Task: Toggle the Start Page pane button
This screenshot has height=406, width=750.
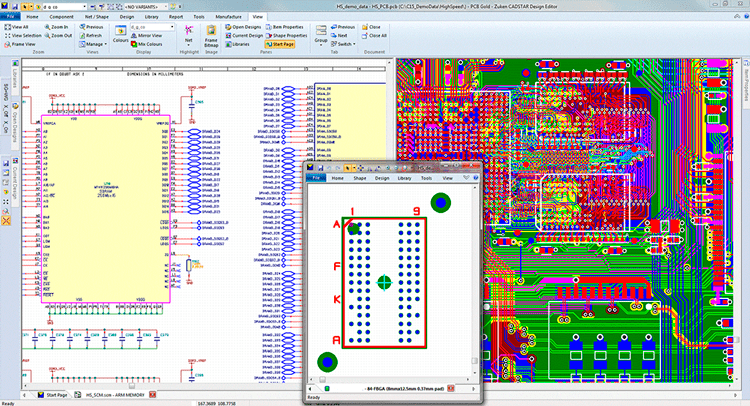Action: 281,45
